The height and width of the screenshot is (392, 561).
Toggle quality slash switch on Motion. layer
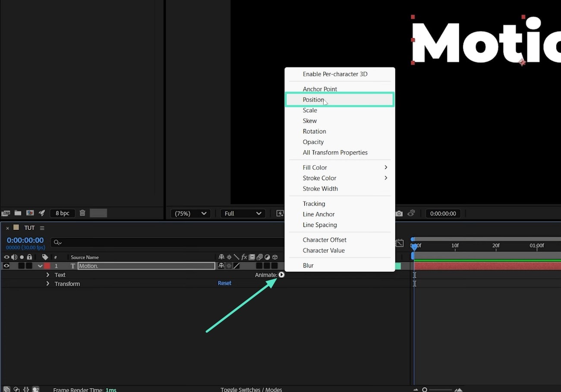point(236,266)
